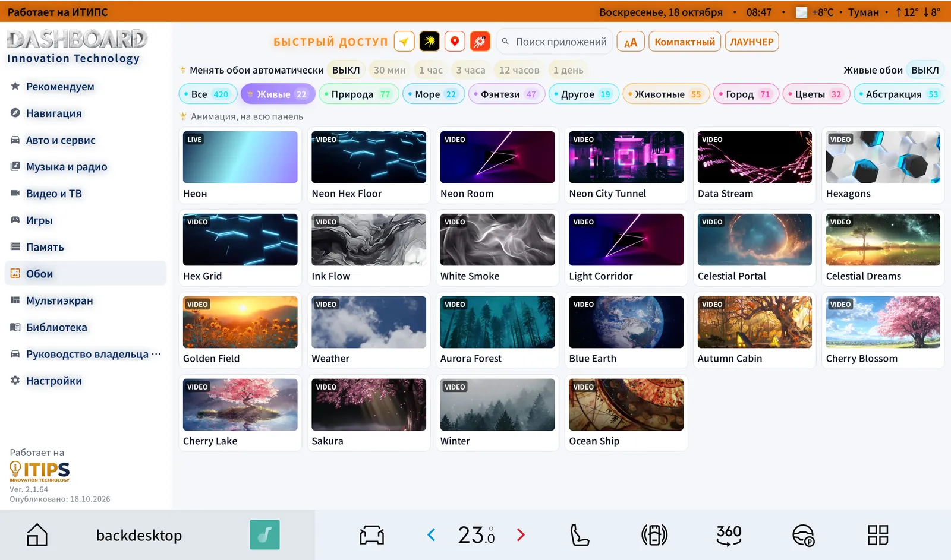Tap the parking sensor car icon
This screenshot has height=560, width=951.
coord(654,535)
